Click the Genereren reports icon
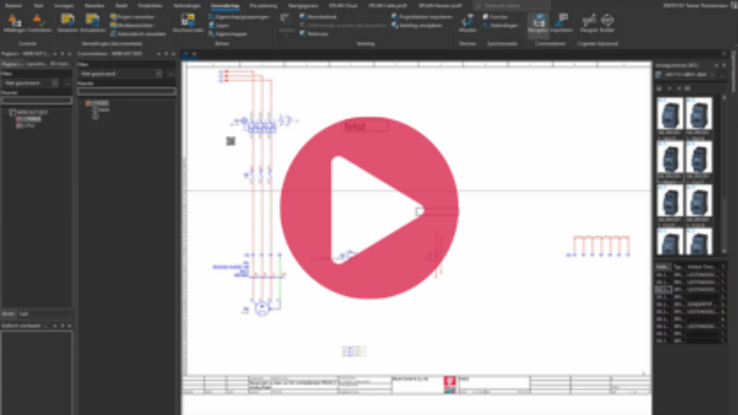Viewport: 738px width, 415px height. [67, 23]
